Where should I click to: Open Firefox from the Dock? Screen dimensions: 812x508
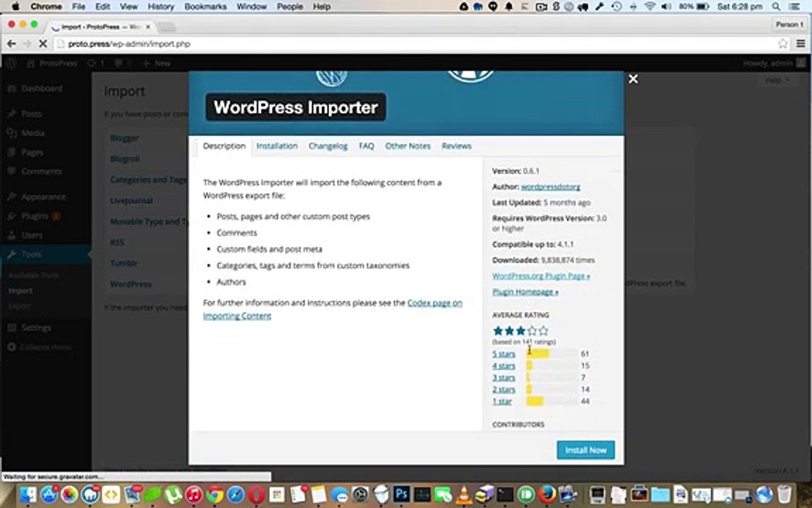click(x=546, y=494)
